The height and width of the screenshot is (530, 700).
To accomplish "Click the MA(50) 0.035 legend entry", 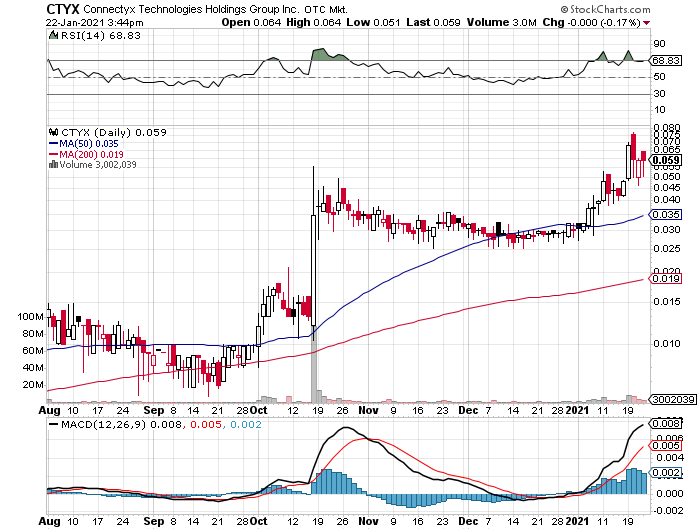I will [89, 144].
